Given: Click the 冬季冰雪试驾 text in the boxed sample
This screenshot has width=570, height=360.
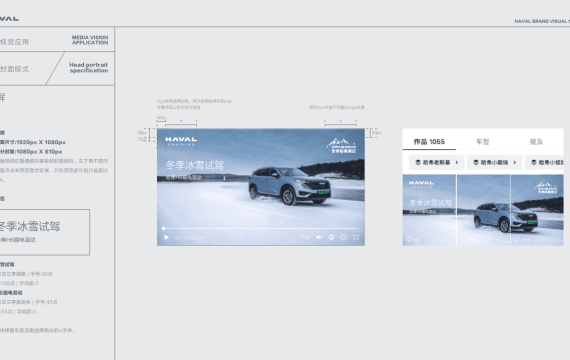Looking at the screenshot, I should click(29, 226).
